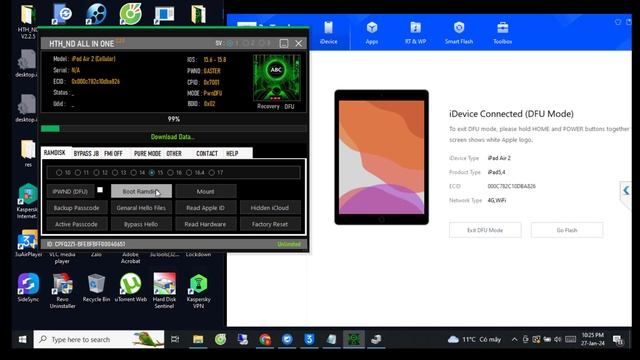Click Read Apple ID button

205,208
